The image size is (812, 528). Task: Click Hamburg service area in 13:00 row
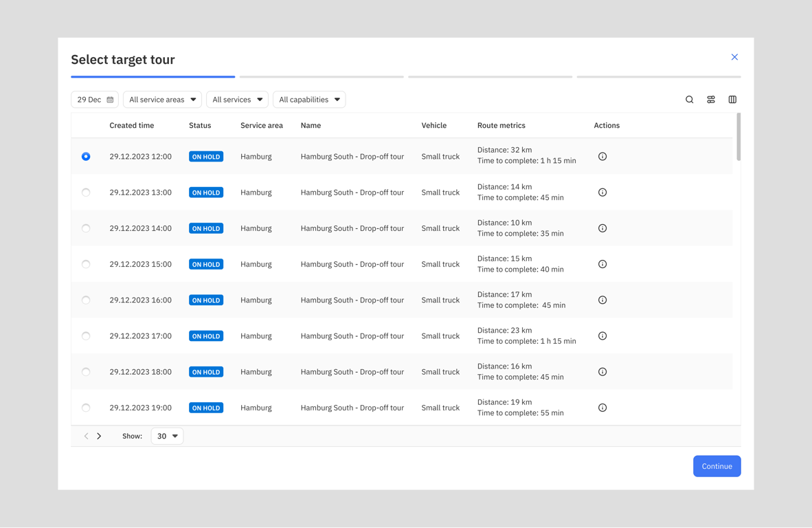(x=256, y=192)
